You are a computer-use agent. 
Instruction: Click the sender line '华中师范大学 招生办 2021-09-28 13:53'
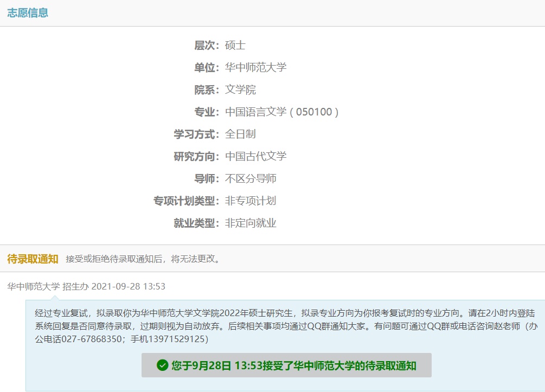click(x=86, y=286)
